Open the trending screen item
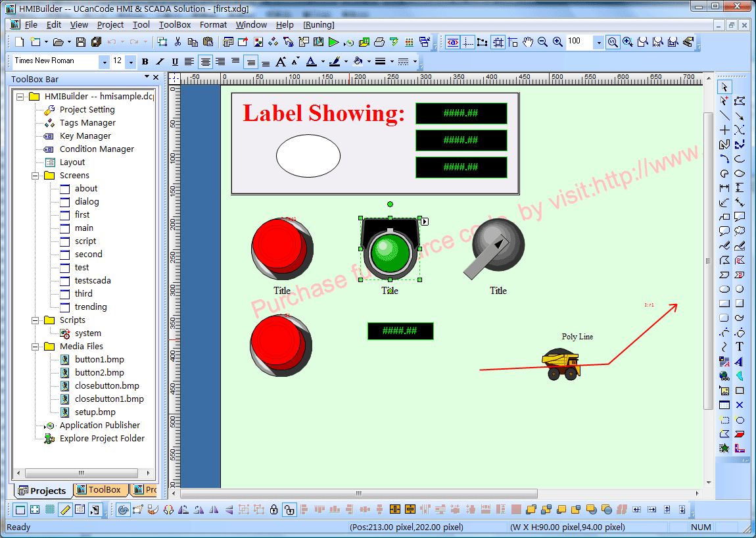756x538 pixels. click(91, 307)
